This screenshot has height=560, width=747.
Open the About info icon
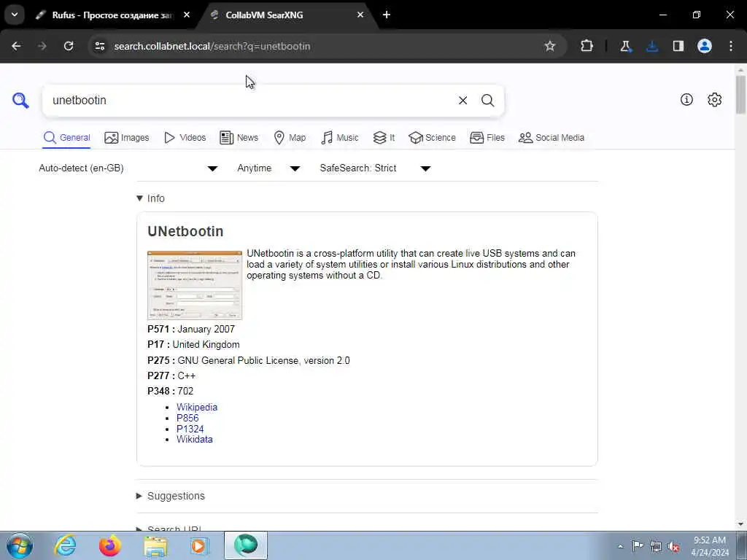[686, 99]
